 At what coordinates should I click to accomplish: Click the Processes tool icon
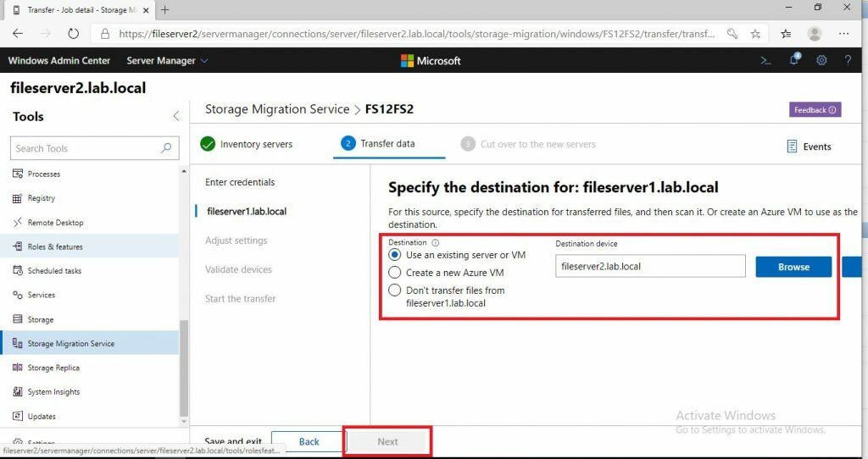click(17, 174)
